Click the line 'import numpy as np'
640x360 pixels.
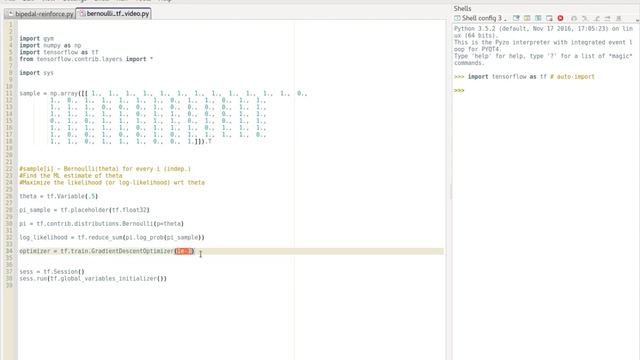[50, 45]
